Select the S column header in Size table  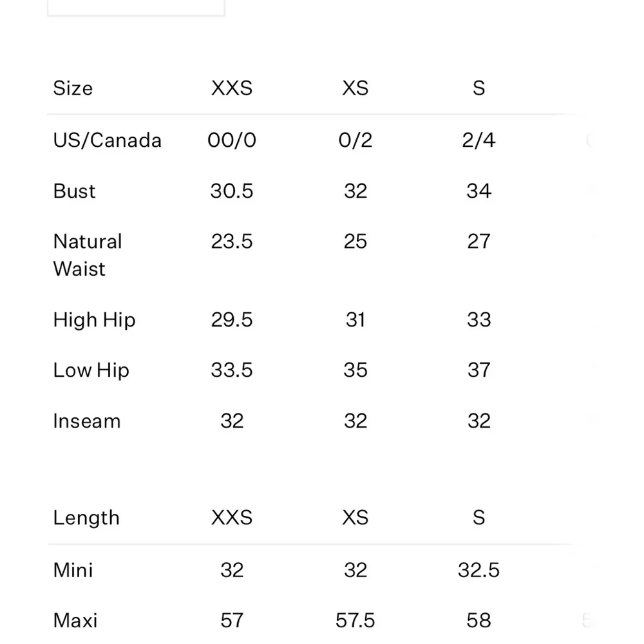coord(478,88)
